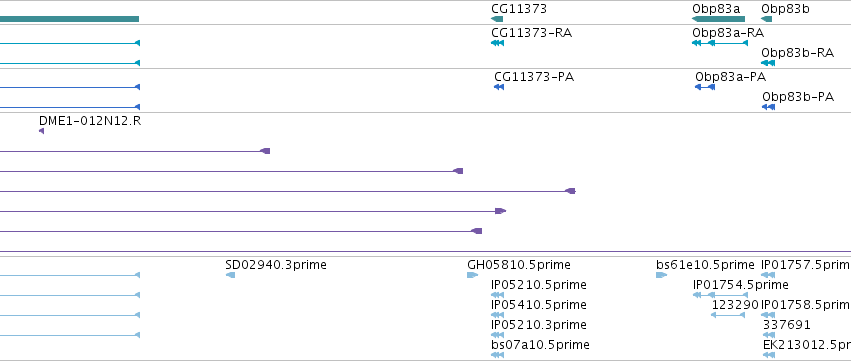Select CG11373-PA protein feature
This screenshot has height=361, width=851.
(499, 87)
